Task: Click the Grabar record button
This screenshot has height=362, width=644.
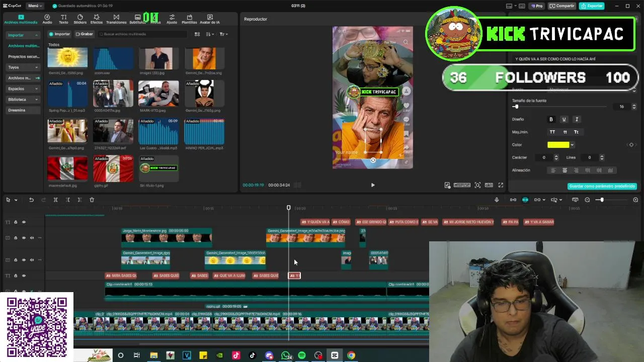Action: (x=84, y=34)
